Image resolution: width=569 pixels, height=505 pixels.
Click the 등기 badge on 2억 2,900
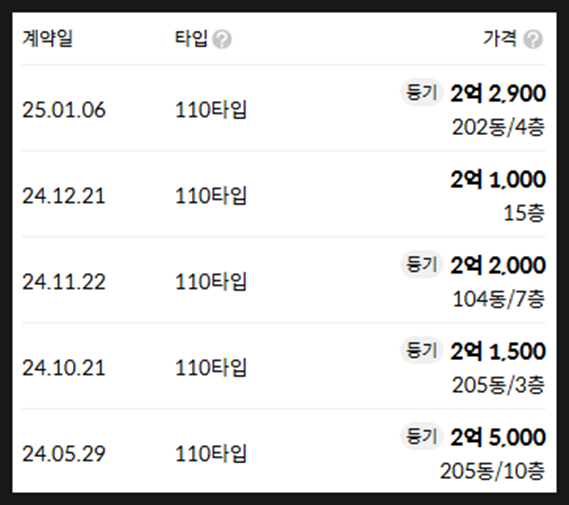click(421, 93)
